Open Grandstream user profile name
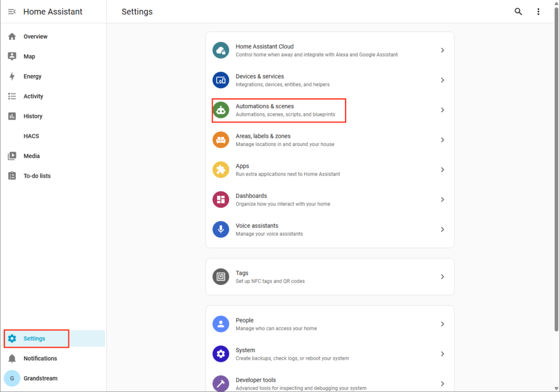Viewport: 560px width, 392px height. [x=40, y=378]
